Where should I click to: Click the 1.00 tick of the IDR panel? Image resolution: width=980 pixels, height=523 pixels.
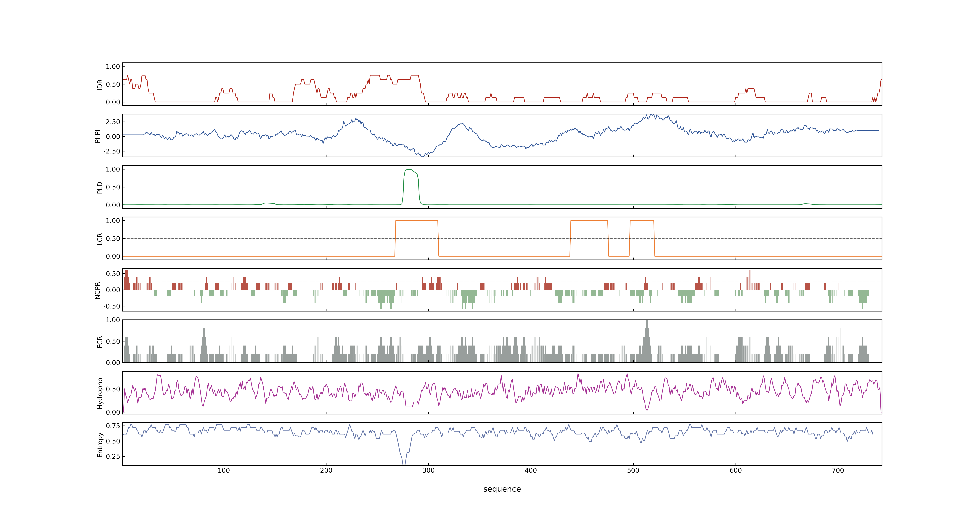[x=113, y=67]
